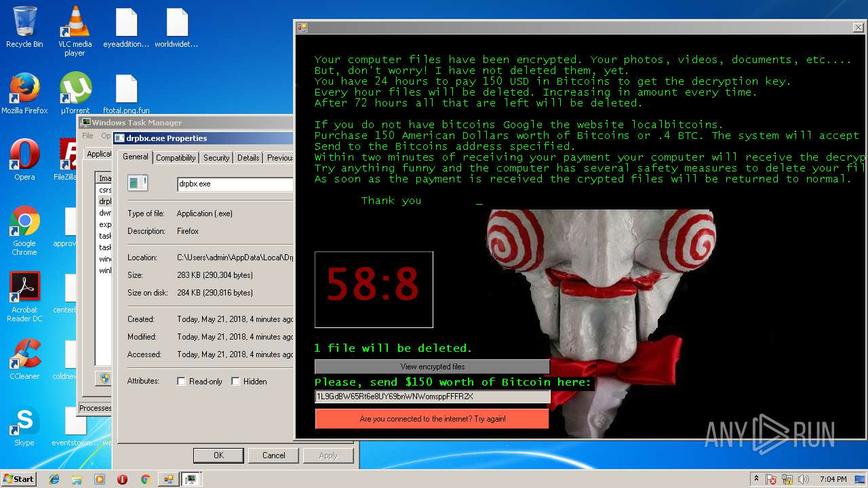
Task: Switch to the General tab
Action: [135, 157]
